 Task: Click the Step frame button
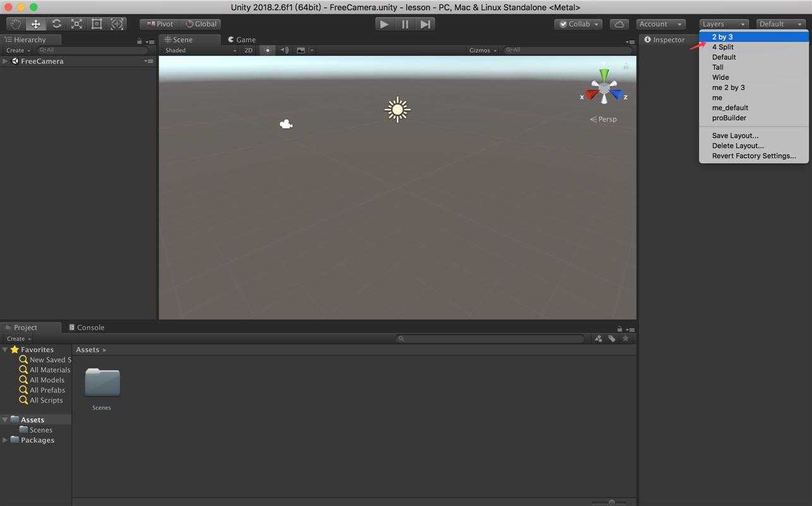[425, 24]
